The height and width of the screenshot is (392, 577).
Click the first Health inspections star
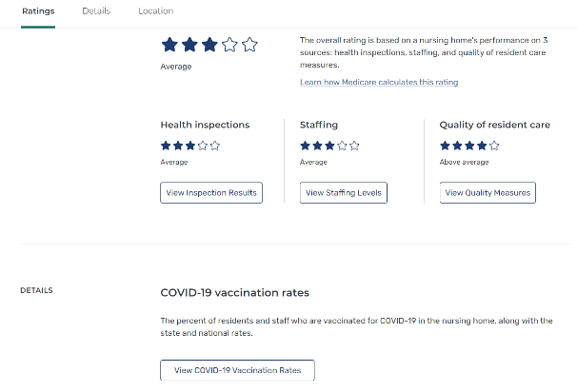tap(166, 146)
